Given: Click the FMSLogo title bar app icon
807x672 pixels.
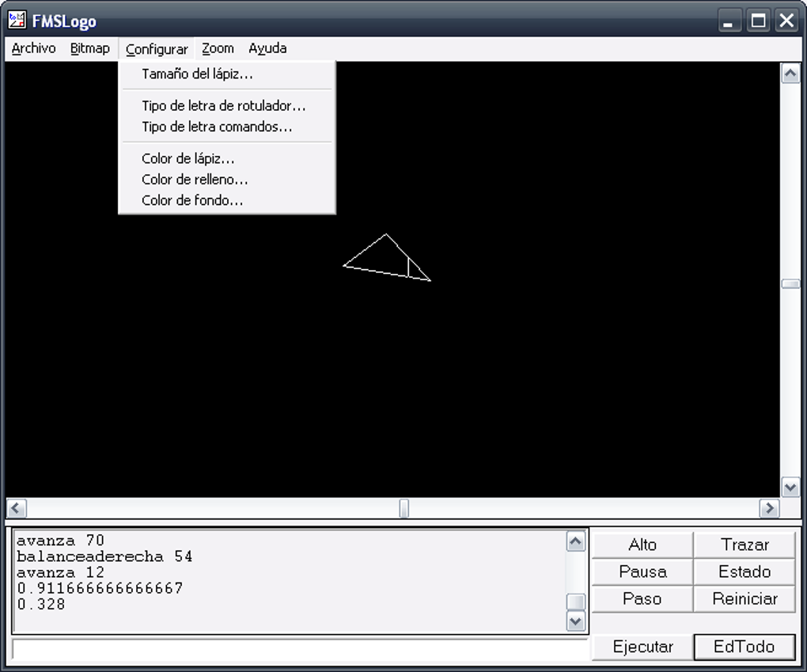Looking at the screenshot, I should 17,20.
